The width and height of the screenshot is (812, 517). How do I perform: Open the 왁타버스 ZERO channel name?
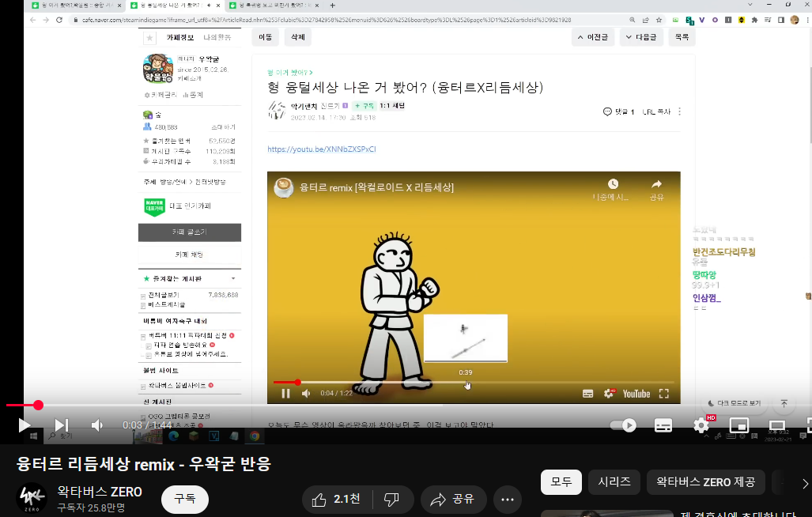(x=100, y=492)
